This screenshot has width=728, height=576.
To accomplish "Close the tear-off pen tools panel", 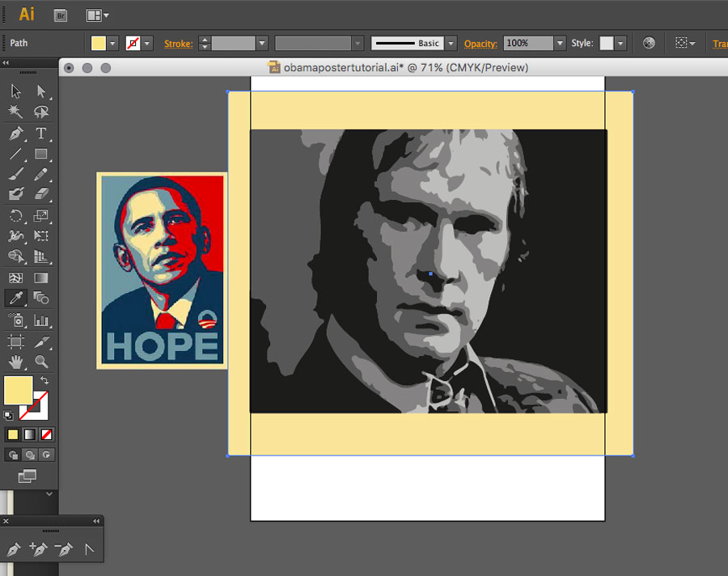I will (x=6, y=521).
